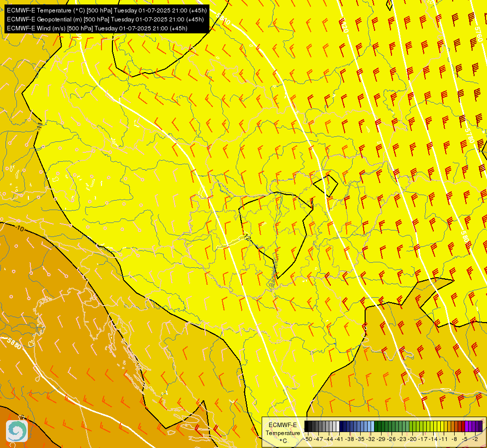
Task: Pick the leftmost black swatch in legend
Action: (x=306, y=426)
